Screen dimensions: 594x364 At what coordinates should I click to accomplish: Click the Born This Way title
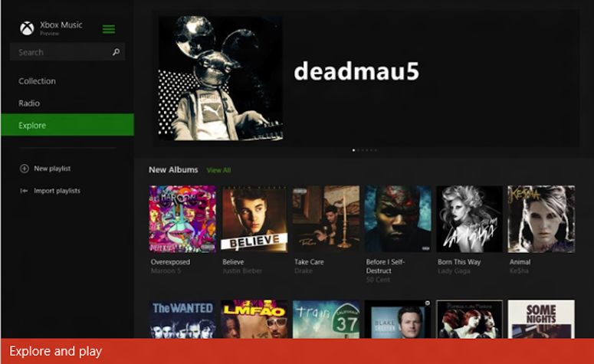tap(459, 262)
